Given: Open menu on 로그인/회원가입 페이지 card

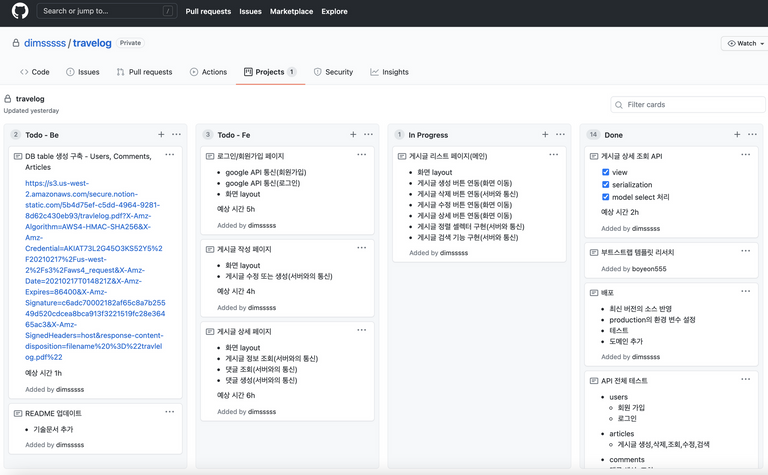Looking at the screenshot, I should tap(361, 154).
